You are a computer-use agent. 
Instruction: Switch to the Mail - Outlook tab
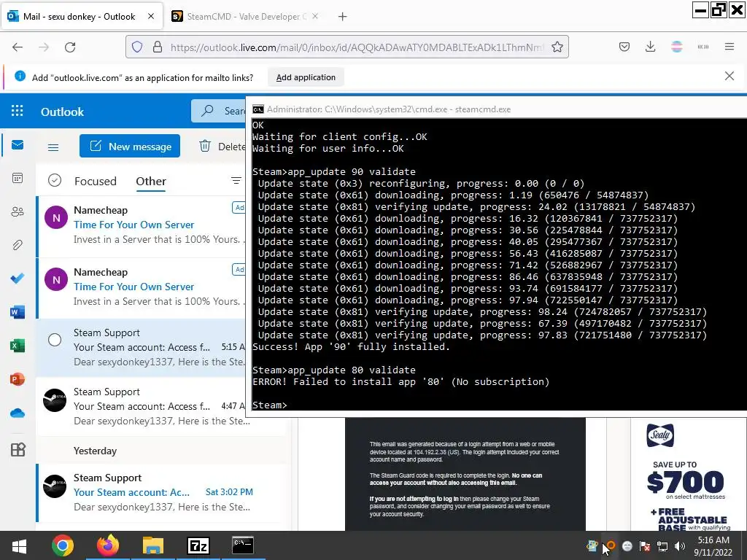[x=81, y=17]
